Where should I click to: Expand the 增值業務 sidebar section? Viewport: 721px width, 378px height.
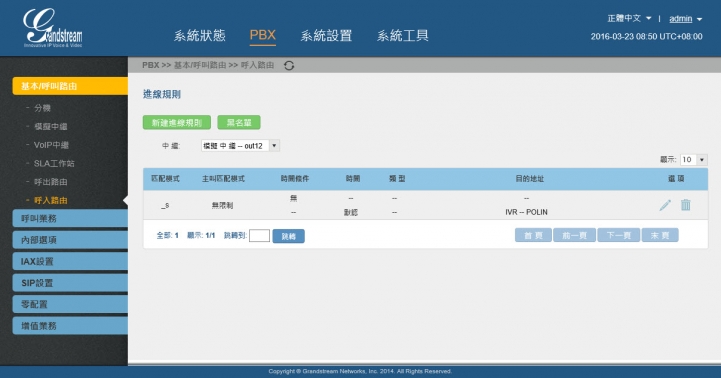tap(70, 326)
